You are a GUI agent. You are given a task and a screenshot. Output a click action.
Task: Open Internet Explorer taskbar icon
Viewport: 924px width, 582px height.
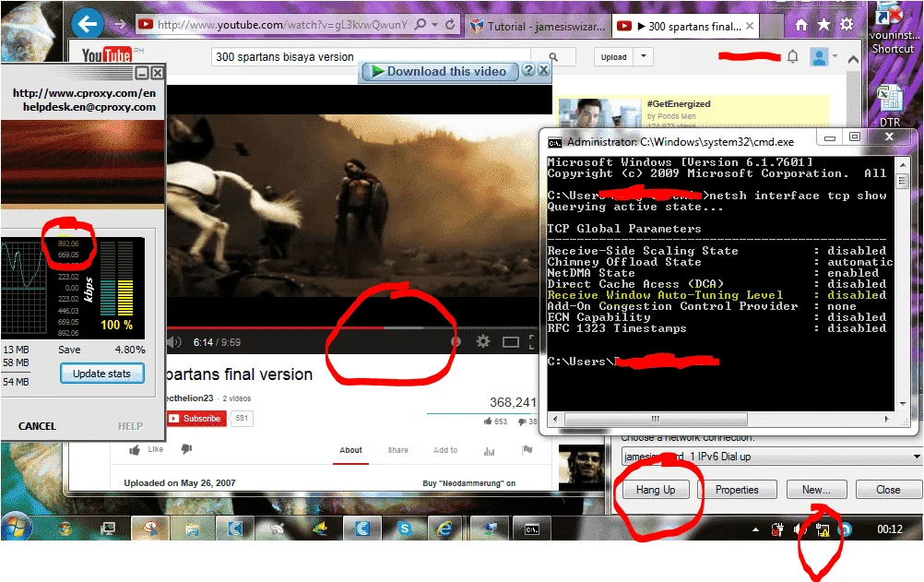(444, 529)
